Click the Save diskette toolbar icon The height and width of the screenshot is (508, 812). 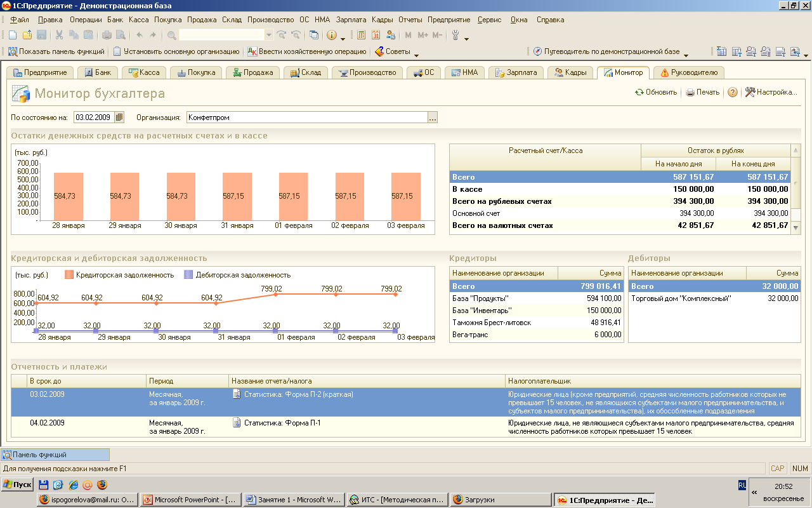pyautogui.click(x=41, y=35)
